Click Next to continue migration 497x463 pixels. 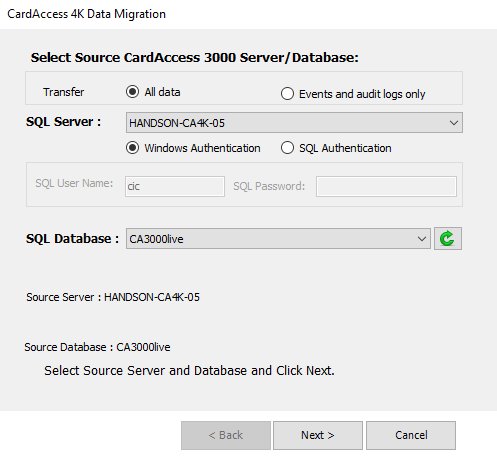tap(318, 435)
